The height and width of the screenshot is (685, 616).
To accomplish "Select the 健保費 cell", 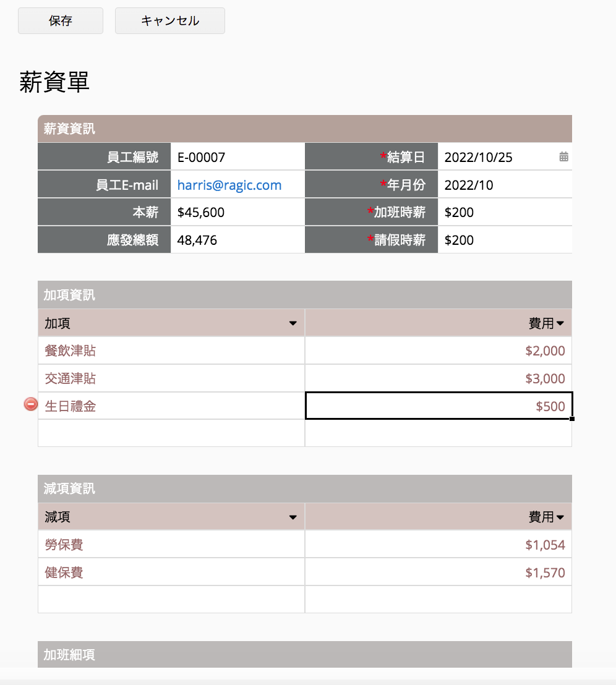I will click(171, 572).
